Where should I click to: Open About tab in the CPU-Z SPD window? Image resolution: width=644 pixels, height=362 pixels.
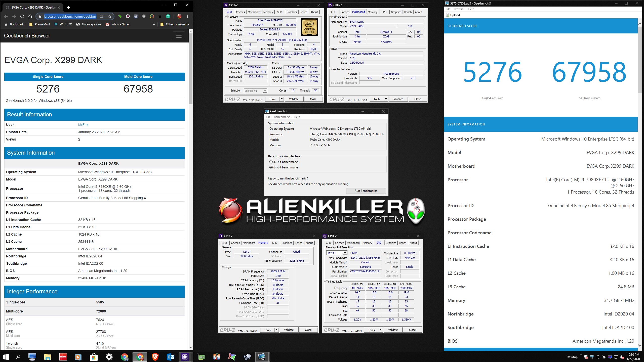pos(413,243)
